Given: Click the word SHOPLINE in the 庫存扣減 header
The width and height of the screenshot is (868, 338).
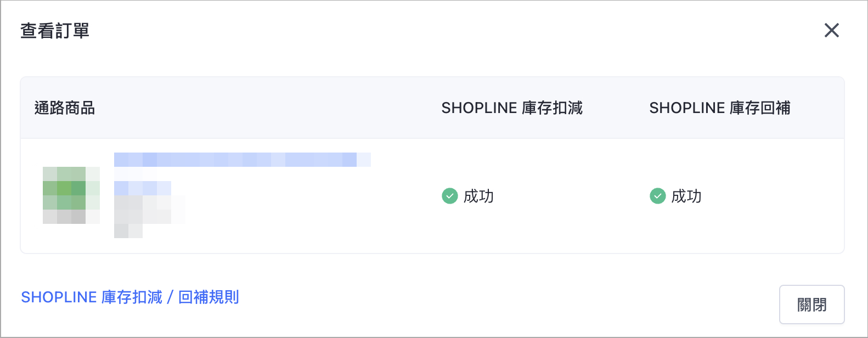Looking at the screenshot, I should click(480, 108).
